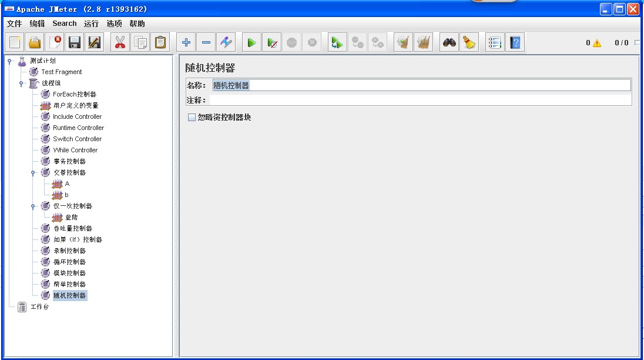Open function helper list icon
Screen dimensions: 644x360
(x=495, y=42)
